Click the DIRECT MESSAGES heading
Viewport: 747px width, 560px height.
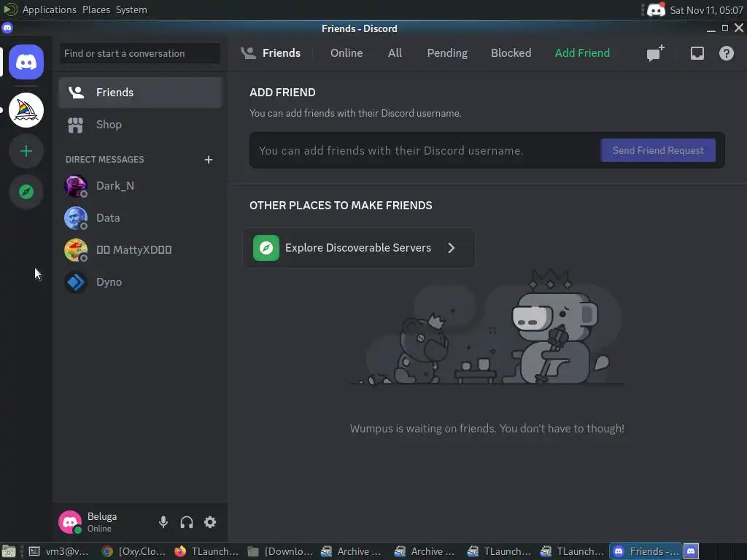pyautogui.click(x=105, y=160)
